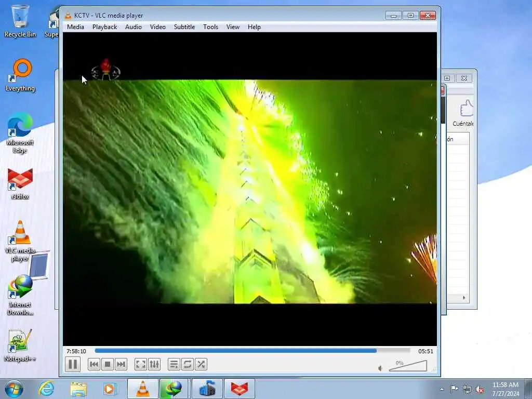Click the video display area
Viewport: 532px width, 399px height.
[250, 189]
